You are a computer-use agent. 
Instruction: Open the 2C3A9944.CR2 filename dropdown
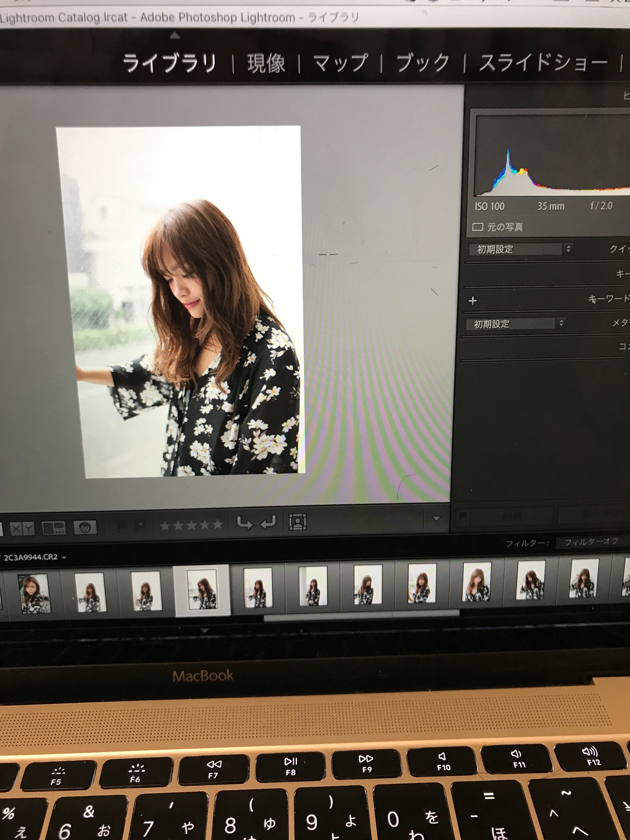35,557
